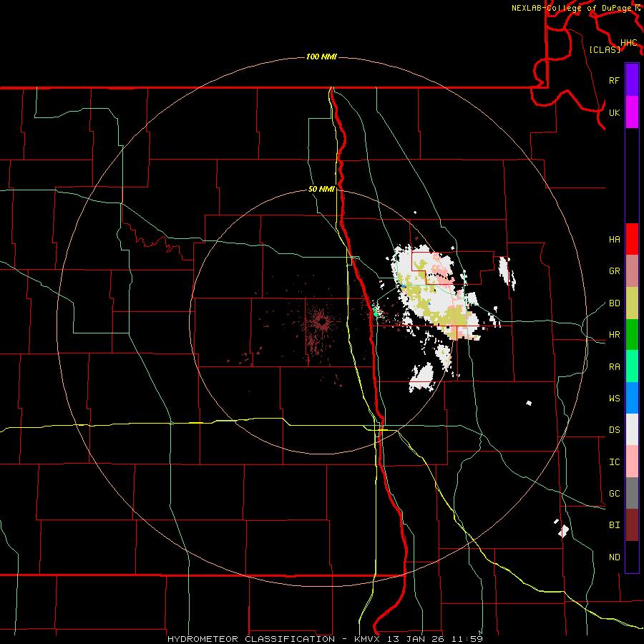This screenshot has height=644, width=644.
Task: Click the magenta UK legend color swatch
Action: point(632,112)
